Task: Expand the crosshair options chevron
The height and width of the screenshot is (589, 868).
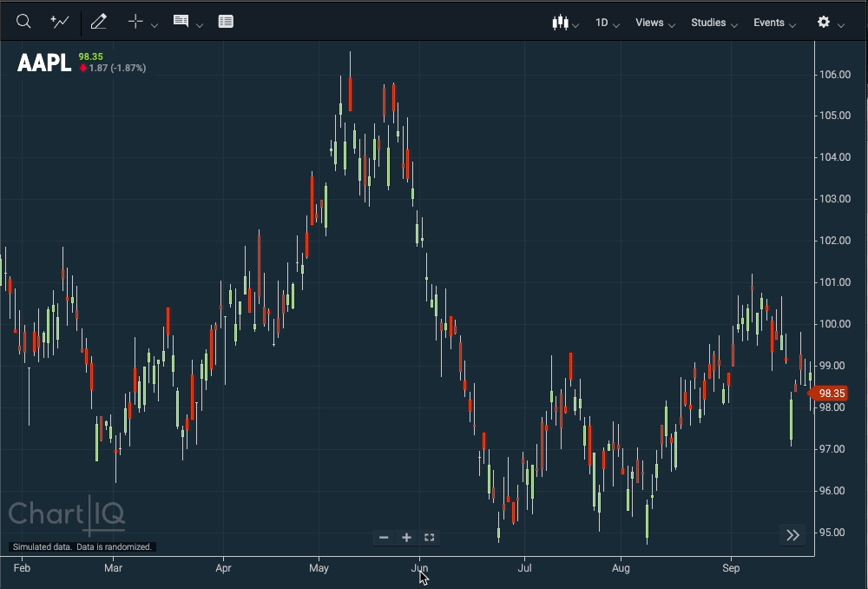Action: pos(155,24)
